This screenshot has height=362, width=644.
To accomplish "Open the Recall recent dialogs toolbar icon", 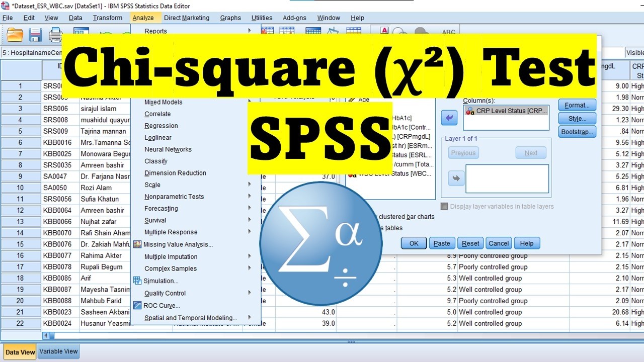I will point(81,31).
